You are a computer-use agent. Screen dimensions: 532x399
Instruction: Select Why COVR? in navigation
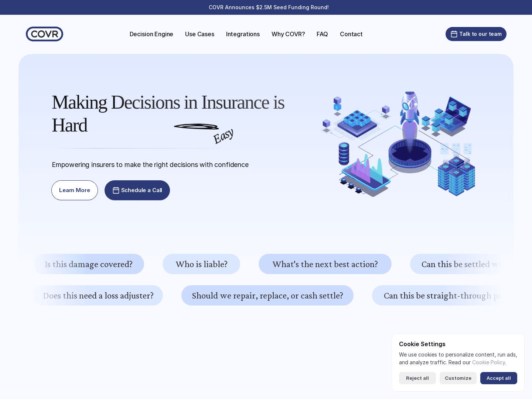click(x=288, y=34)
